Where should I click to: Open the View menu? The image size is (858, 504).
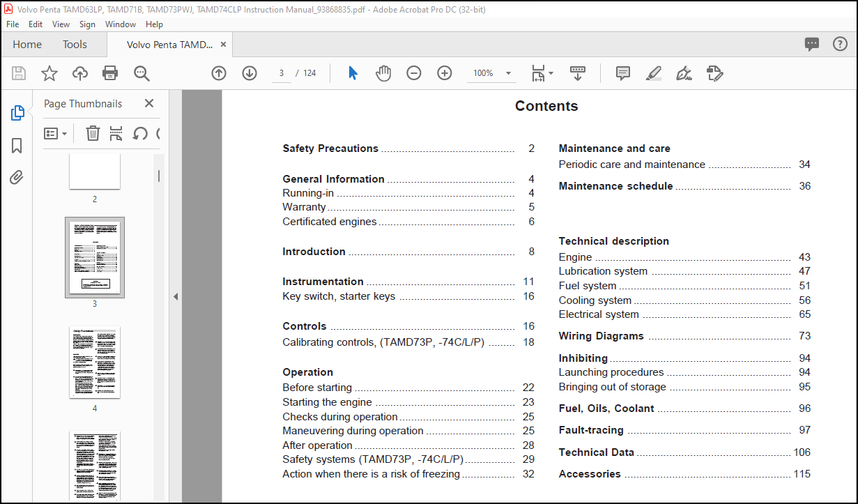coord(61,24)
